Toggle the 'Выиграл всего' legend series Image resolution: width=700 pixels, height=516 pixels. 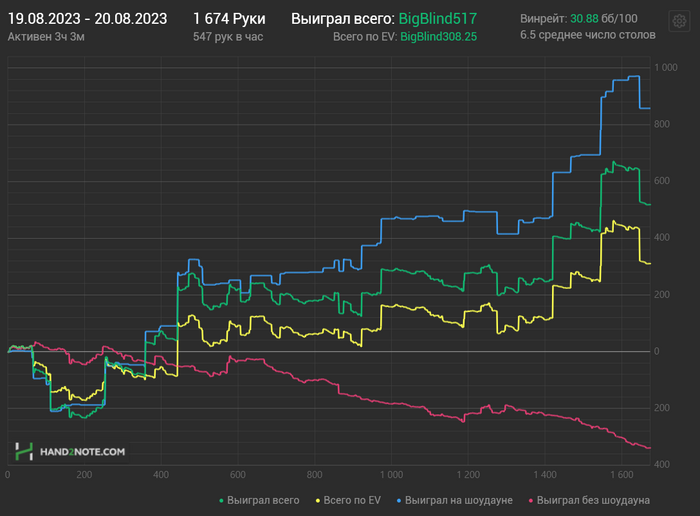(259, 500)
